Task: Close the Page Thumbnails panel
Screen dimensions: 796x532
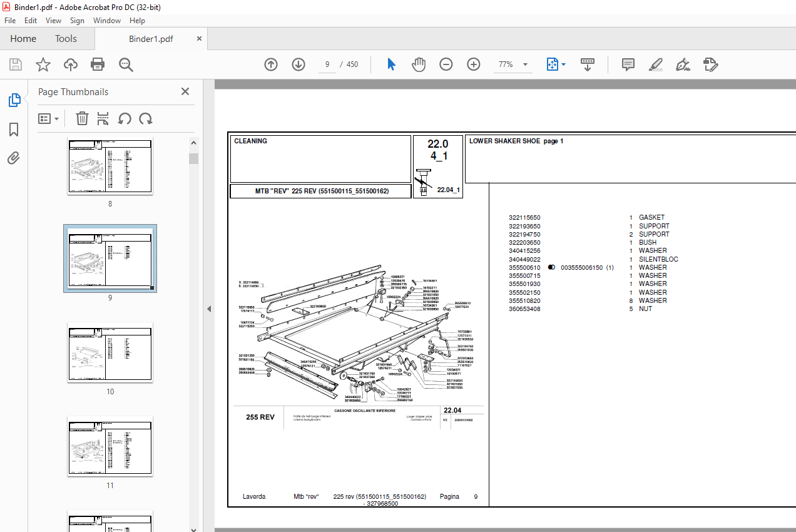Action: pyautogui.click(x=185, y=91)
